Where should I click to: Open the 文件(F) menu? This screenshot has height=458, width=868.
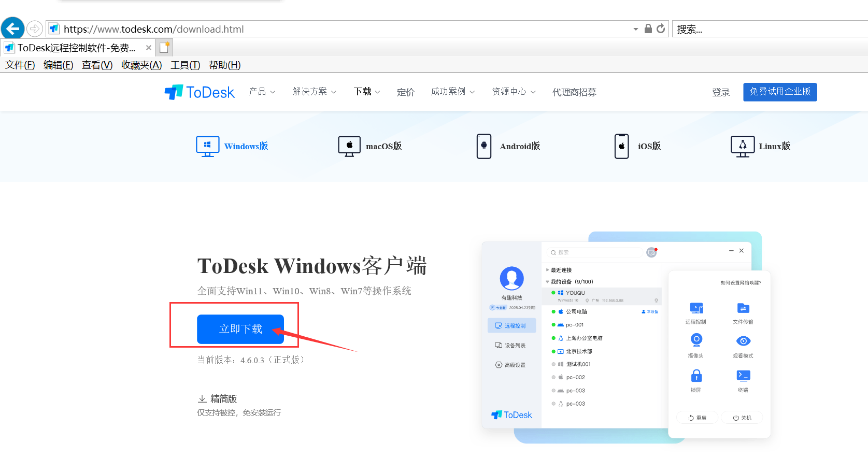pos(20,65)
